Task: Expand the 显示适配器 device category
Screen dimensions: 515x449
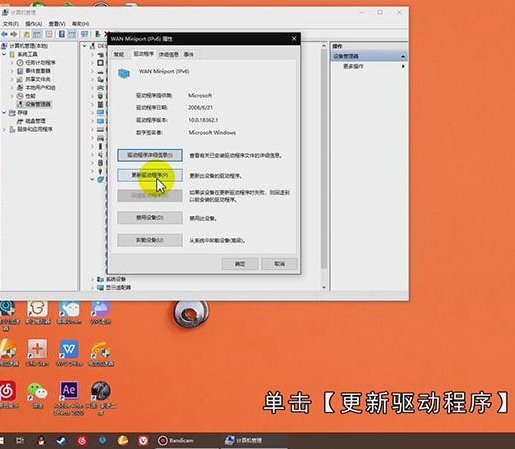Action: (x=92, y=287)
